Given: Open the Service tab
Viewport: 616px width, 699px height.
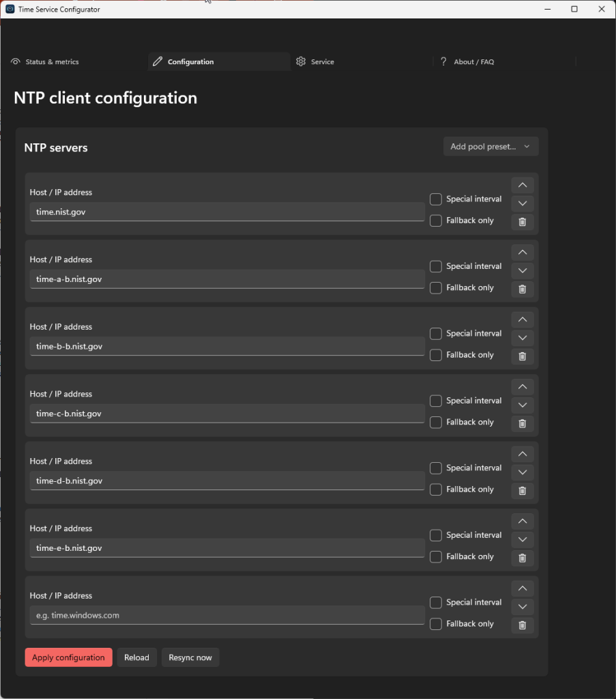Looking at the screenshot, I should point(362,61).
